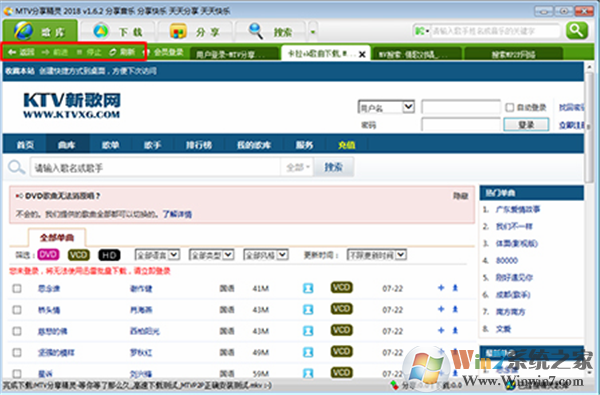The width and height of the screenshot is (600, 395).
Task: Switch to the 歌库 main tab
Action: click(x=40, y=31)
